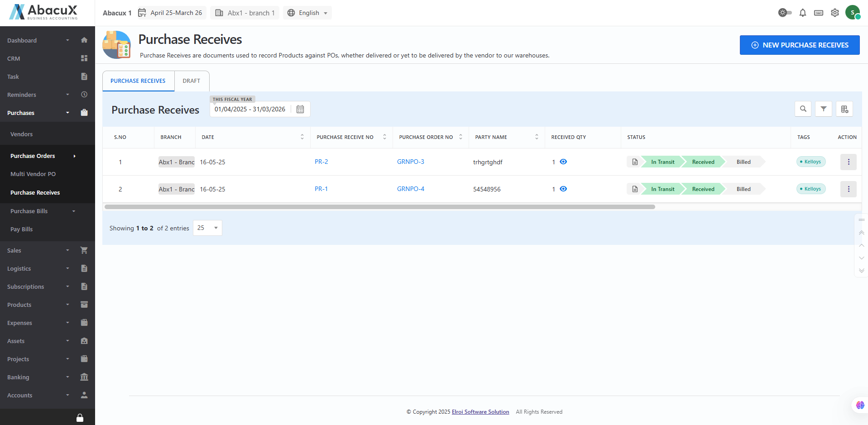Screen dimensions: 868x425
Task: Open the 25 entries per page dropdown
Action: tap(207, 228)
